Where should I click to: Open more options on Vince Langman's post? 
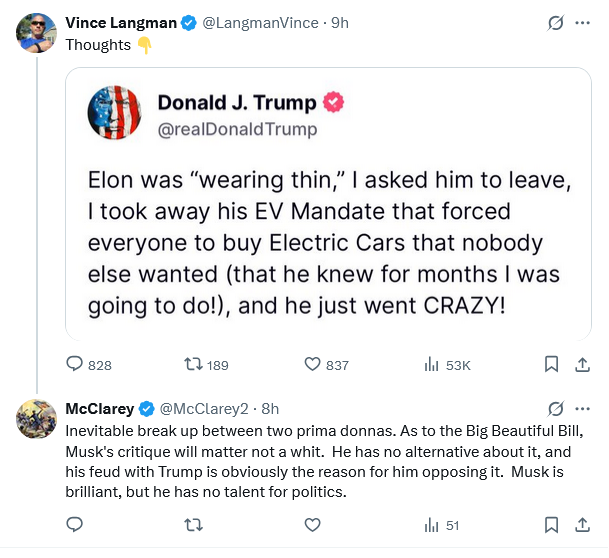click(x=582, y=23)
